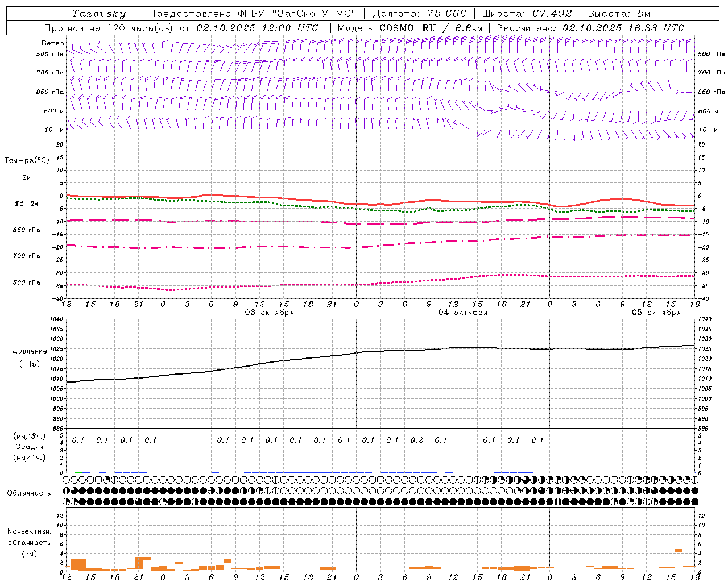728x582 pixels.
Task: Click the station name Tazovsky in the header
Action: (99, 14)
